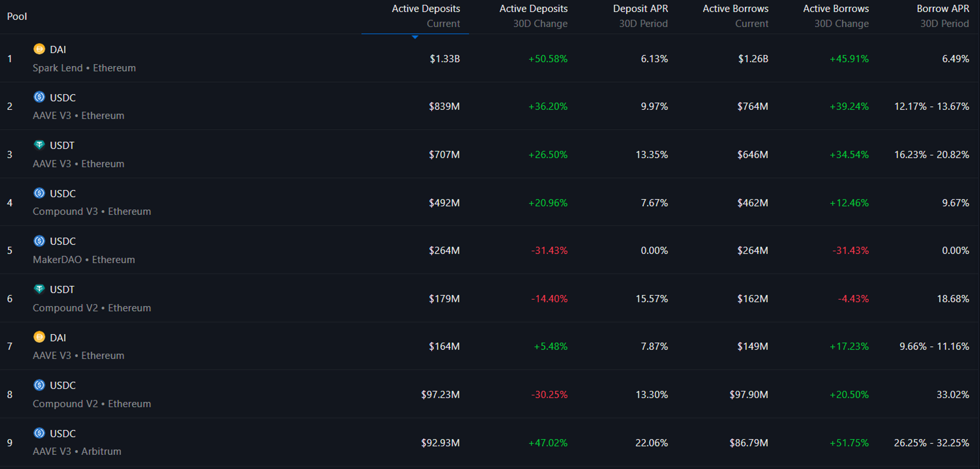Open Spark Lend • Ethereum label
This screenshot has width=980, height=469.
click(x=84, y=68)
